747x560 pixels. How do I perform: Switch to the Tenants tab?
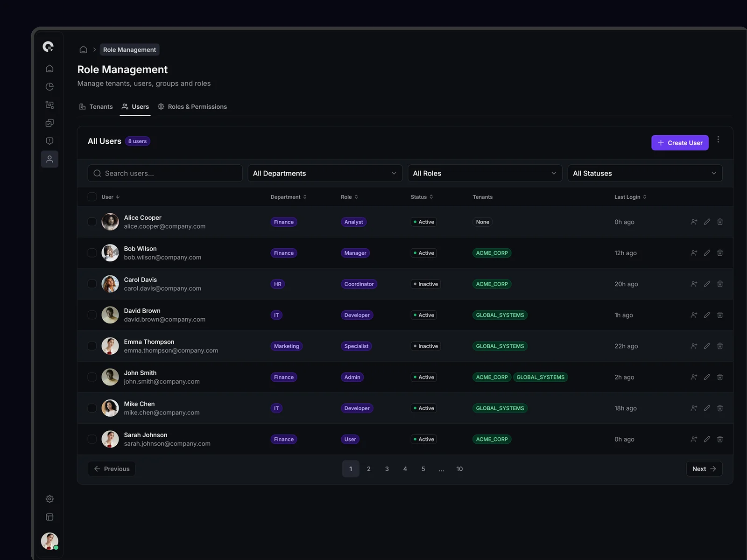click(96, 107)
